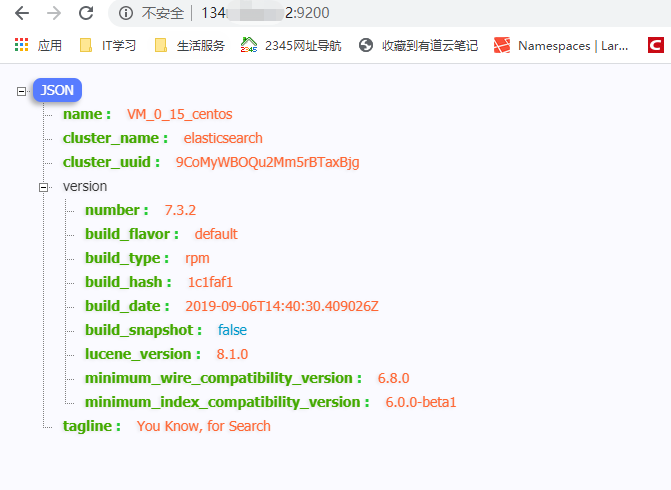Screen dimensions: 671x490
Task: Select the value elasticsearch
Action: pos(223,138)
